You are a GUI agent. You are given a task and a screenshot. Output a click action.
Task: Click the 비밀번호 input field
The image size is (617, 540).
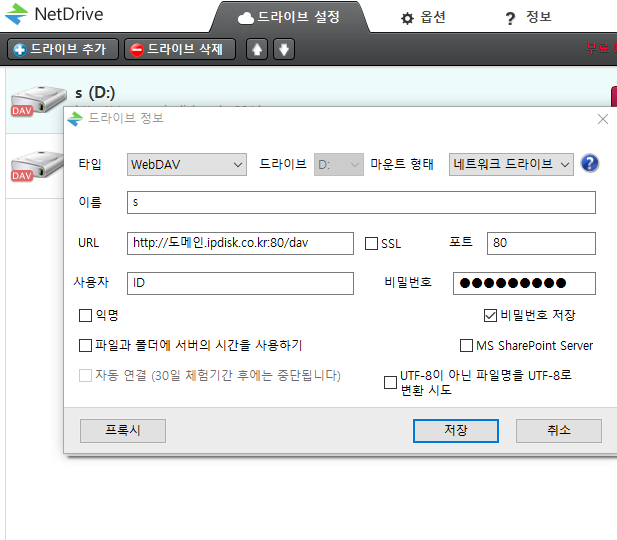pyautogui.click(x=524, y=283)
